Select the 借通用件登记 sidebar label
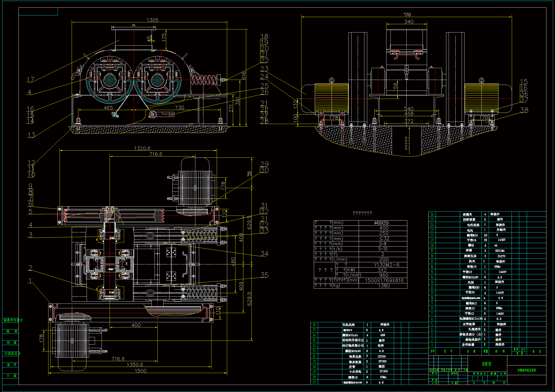 pos(13,320)
